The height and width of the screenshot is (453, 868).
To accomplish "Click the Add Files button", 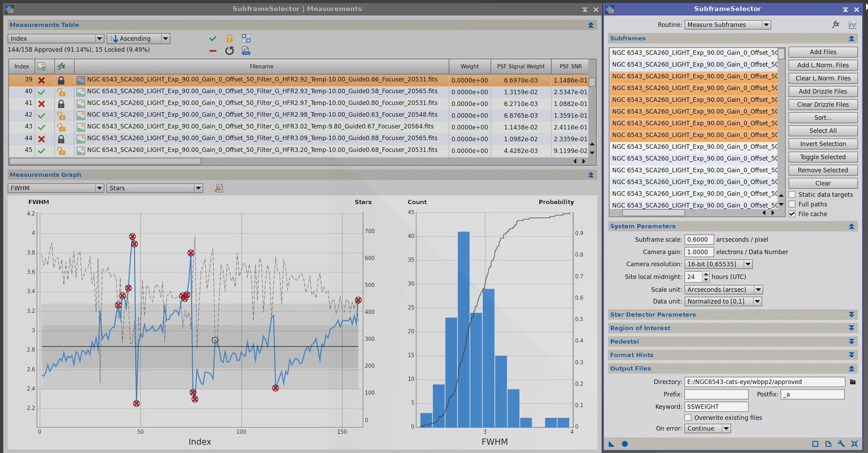I will coord(823,52).
